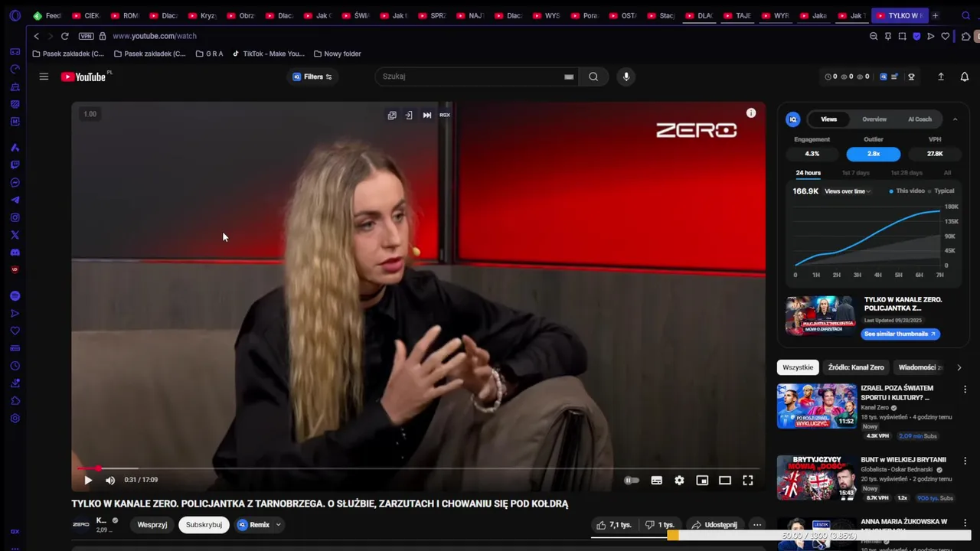
Task: Open the Opera menu logo
Action: point(15,15)
